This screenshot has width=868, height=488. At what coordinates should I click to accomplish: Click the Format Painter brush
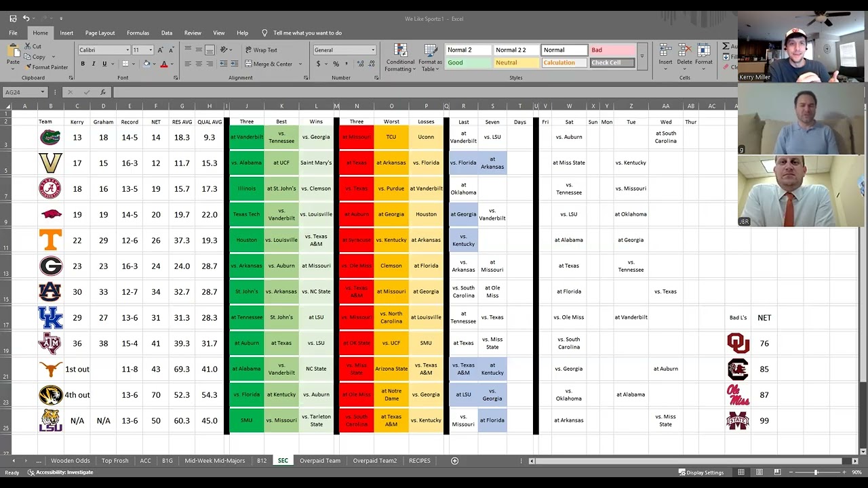click(x=46, y=67)
